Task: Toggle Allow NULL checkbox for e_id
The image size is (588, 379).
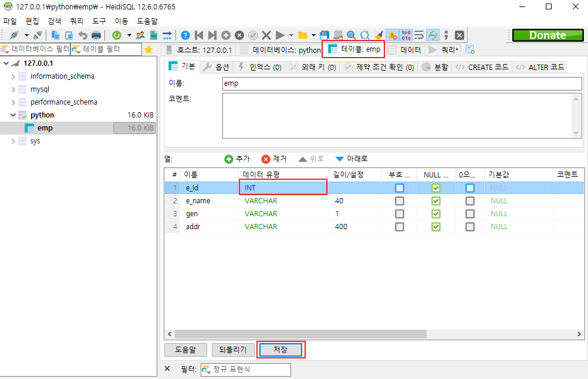Action: click(436, 188)
